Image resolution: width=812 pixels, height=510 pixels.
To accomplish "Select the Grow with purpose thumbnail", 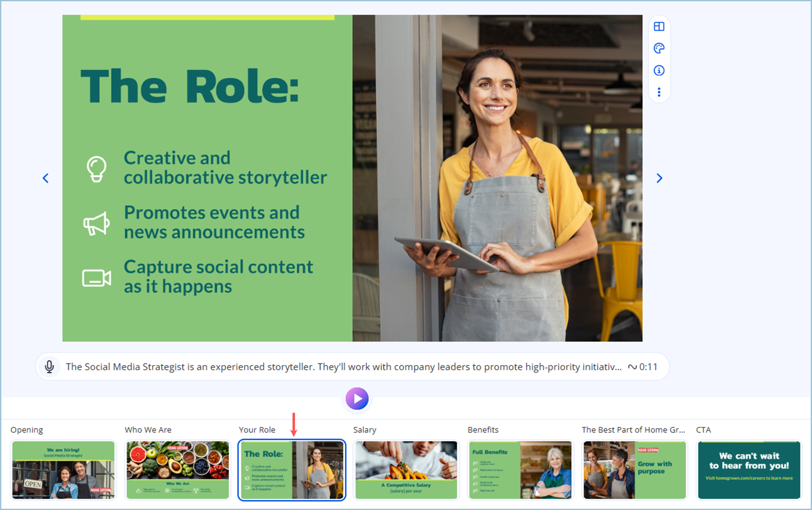I will pos(635,470).
